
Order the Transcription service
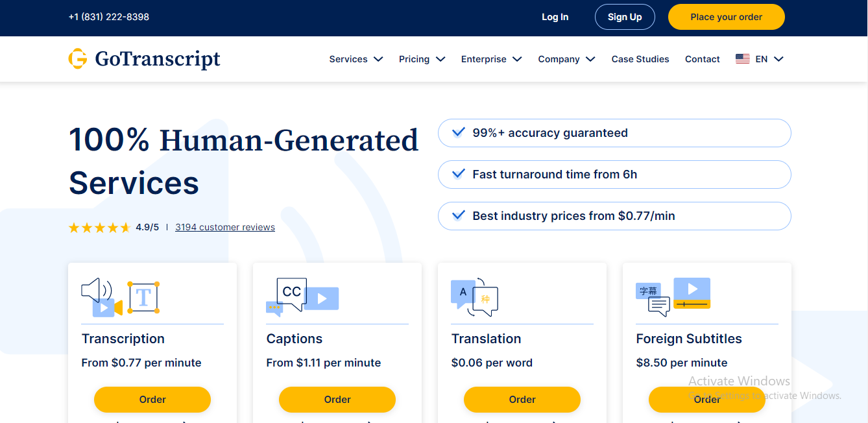152,400
